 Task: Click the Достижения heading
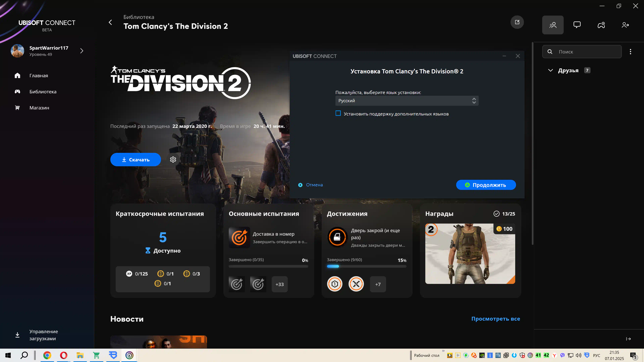[x=347, y=214]
